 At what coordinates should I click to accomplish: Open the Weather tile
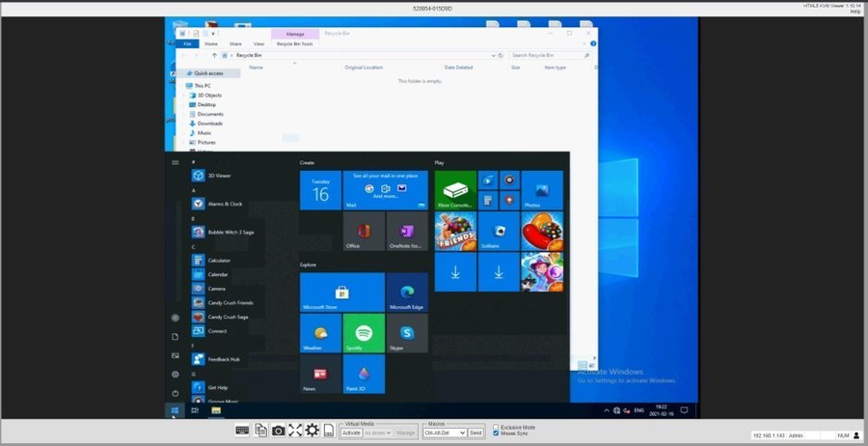(320, 333)
